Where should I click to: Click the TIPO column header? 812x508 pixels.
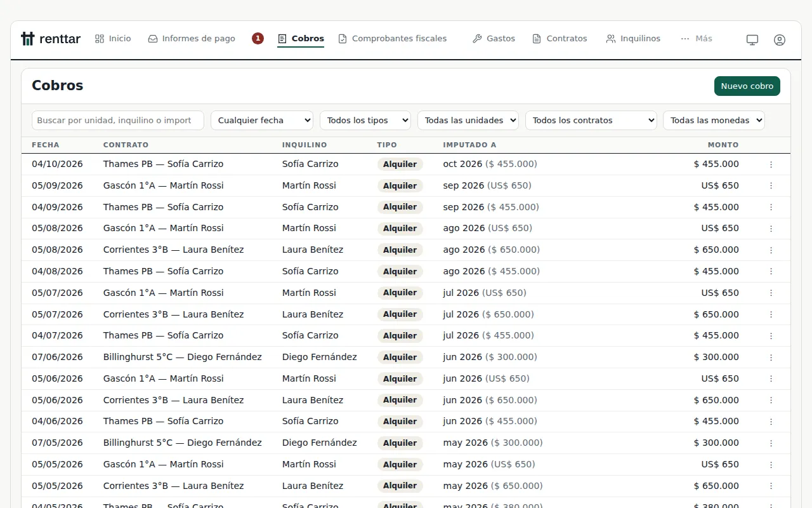(x=387, y=145)
